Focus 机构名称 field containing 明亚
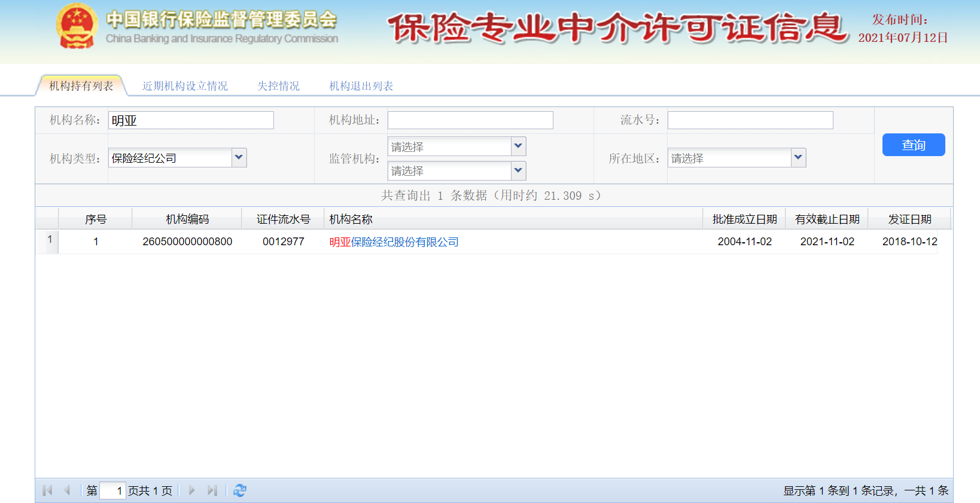Viewport: 980px width, 503px height. coord(191,120)
